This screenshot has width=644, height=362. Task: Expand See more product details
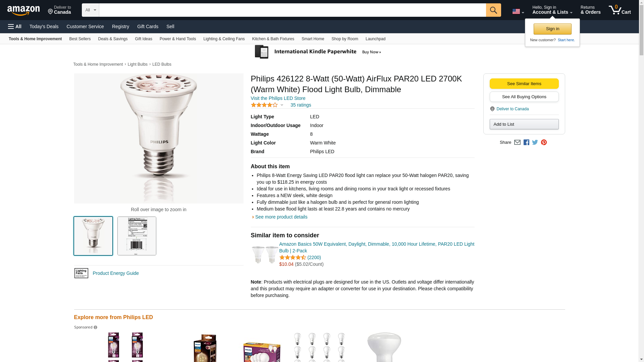(281, 217)
